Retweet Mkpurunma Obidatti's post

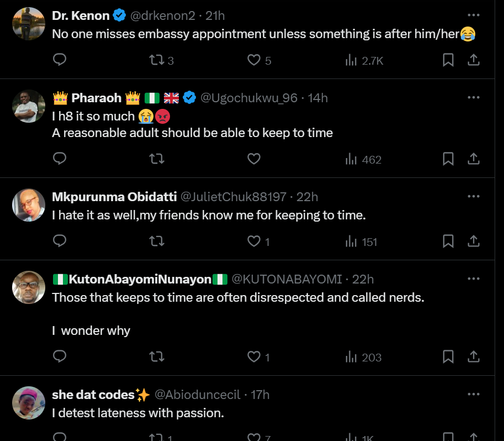pos(157,242)
